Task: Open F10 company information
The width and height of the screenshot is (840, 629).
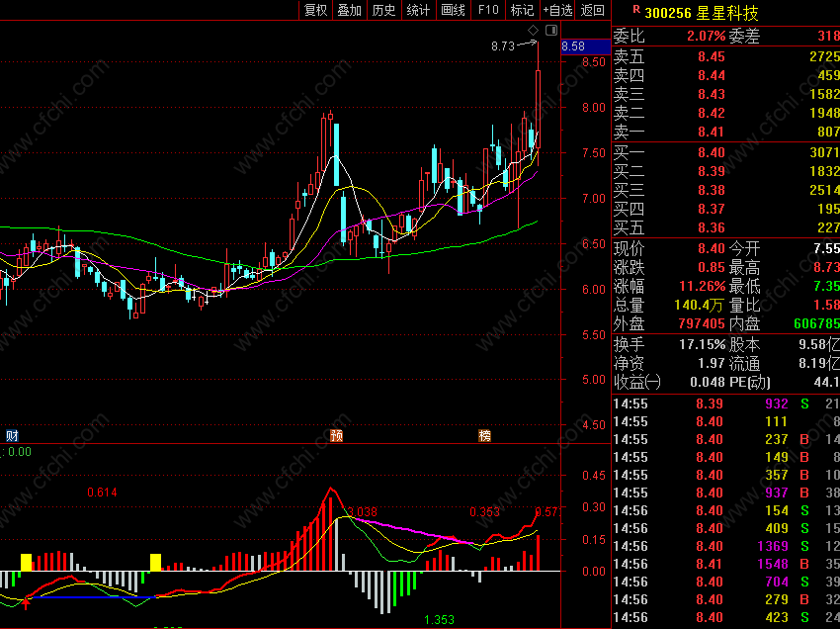Action: pyautogui.click(x=488, y=10)
